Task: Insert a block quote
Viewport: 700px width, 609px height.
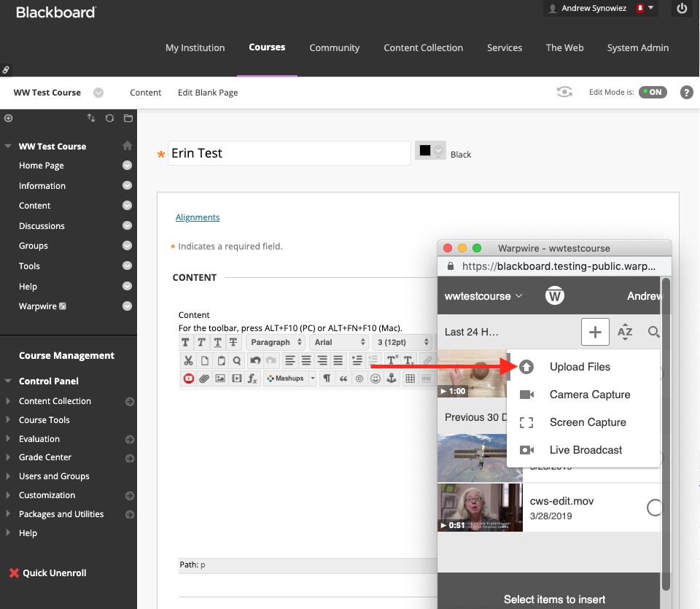Action: coord(343,379)
